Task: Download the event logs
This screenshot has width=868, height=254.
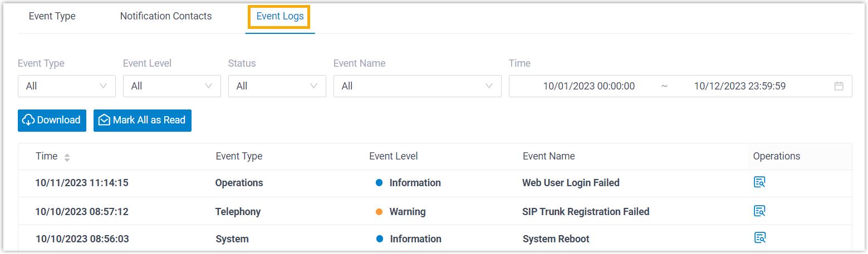Action: coord(52,120)
